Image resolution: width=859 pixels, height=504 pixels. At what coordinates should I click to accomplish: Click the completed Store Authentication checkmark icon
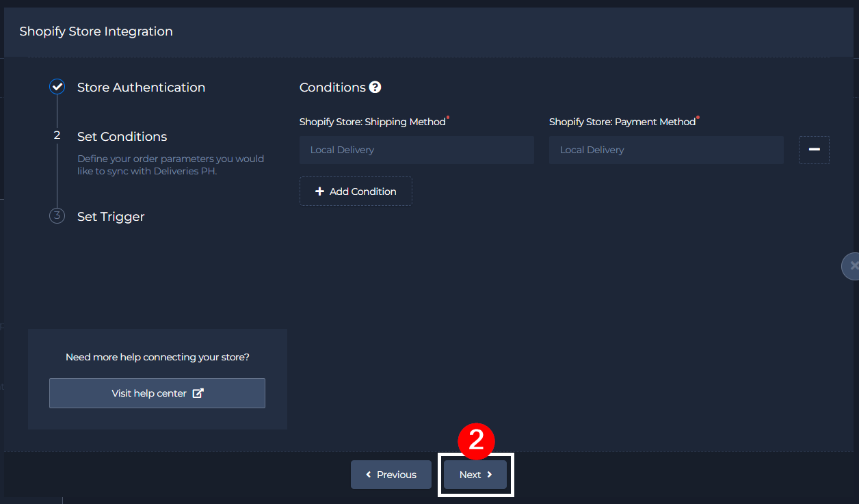(x=57, y=87)
